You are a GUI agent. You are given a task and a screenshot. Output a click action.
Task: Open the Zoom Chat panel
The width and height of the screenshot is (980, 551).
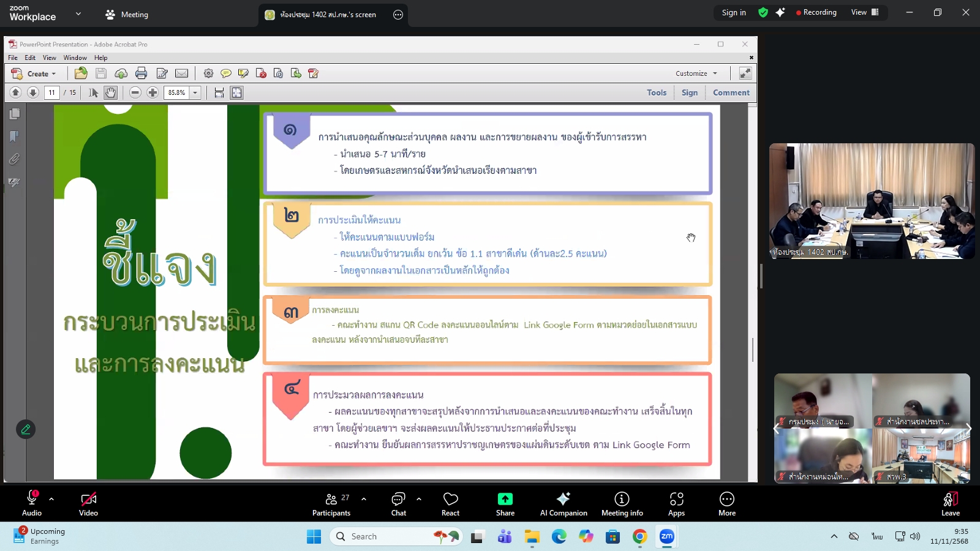[399, 504]
